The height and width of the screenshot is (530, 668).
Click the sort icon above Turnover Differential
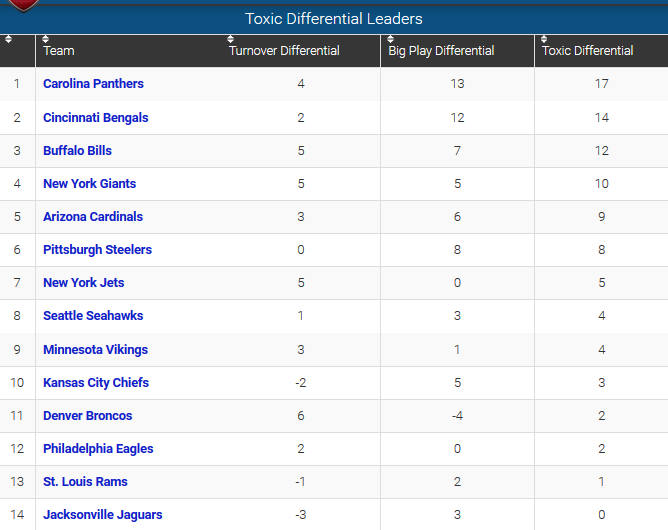230,39
